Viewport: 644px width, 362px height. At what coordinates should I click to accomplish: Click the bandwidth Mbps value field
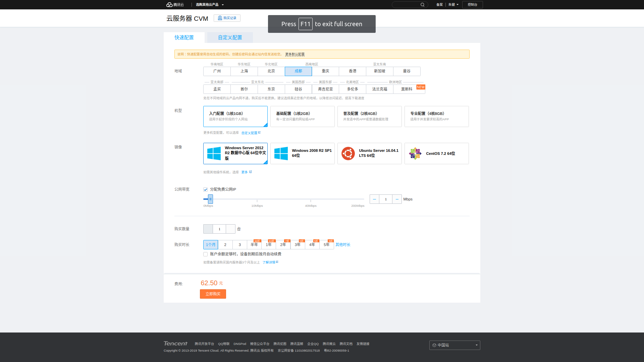click(x=386, y=199)
